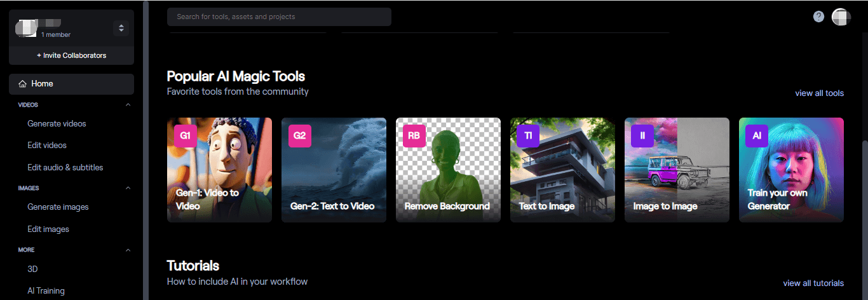This screenshot has width=868, height=300.
Task: Focus the search tools, assets and projects field
Action: tap(279, 17)
